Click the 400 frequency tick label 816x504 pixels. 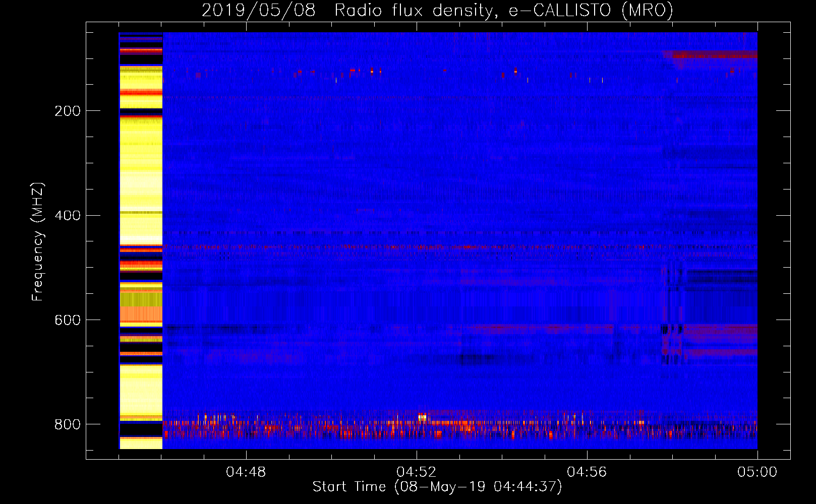(68, 216)
